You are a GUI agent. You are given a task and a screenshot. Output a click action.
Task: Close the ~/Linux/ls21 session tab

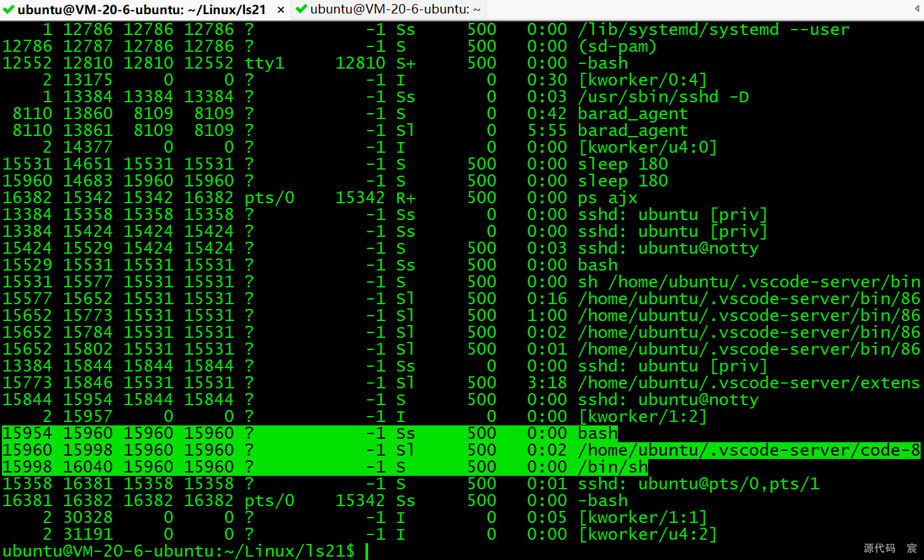pyautogui.click(x=281, y=10)
